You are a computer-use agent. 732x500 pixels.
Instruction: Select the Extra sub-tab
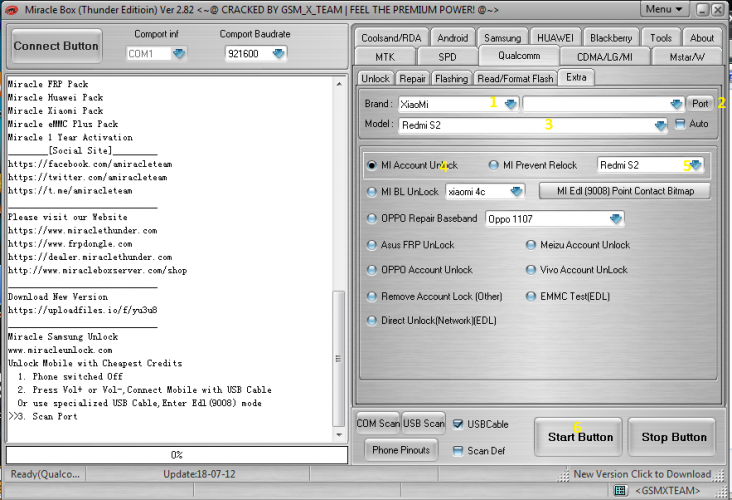[576, 77]
